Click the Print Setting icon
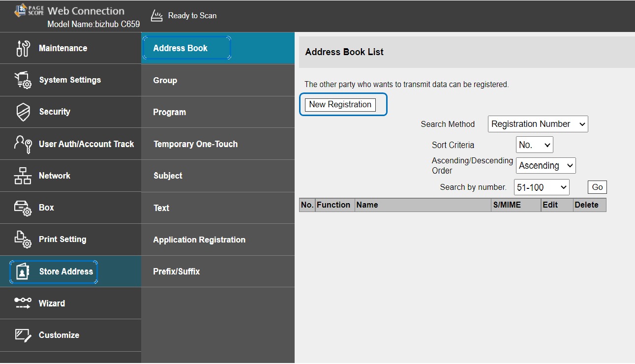This screenshot has height=364, width=635. tap(23, 240)
